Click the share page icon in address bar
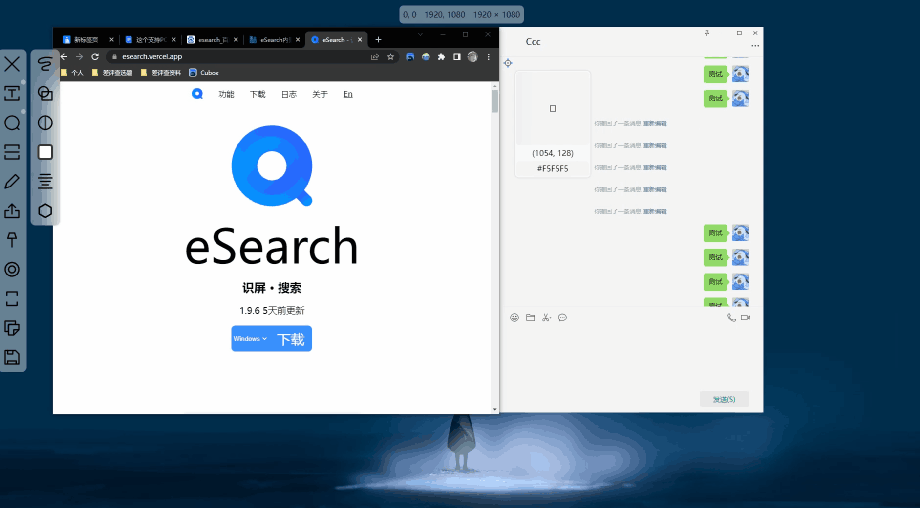This screenshot has width=920, height=508. pos(375,57)
